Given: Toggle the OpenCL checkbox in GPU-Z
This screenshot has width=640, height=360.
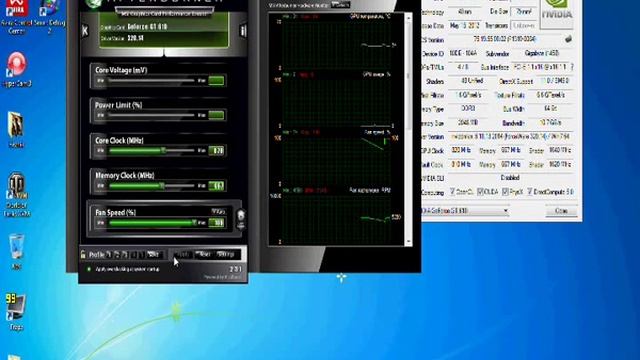Looking at the screenshot, I should point(452,191).
